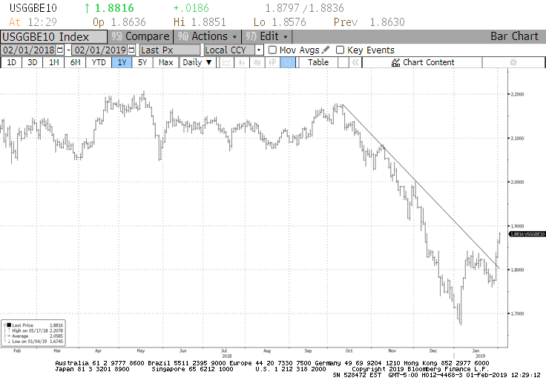
Task: Collapse the Last Price legend tree
Action: pos(4,324)
